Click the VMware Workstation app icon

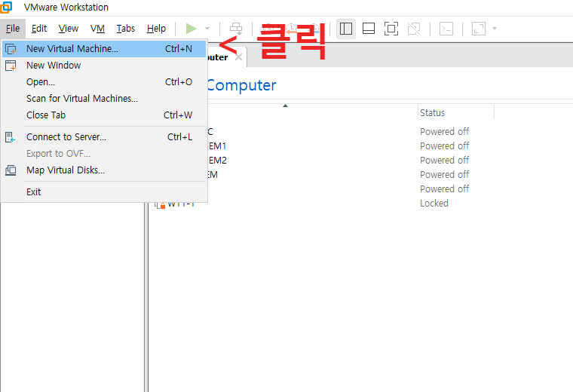tap(6, 7)
